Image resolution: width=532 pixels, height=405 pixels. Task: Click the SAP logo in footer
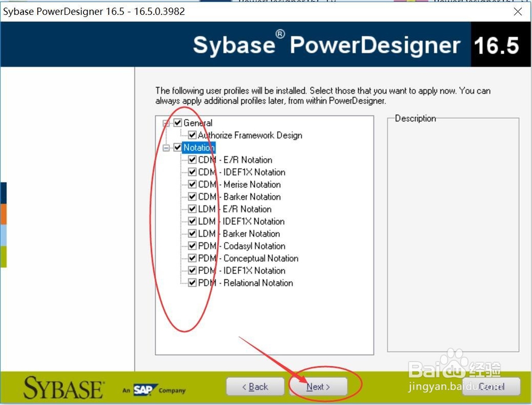click(x=145, y=390)
